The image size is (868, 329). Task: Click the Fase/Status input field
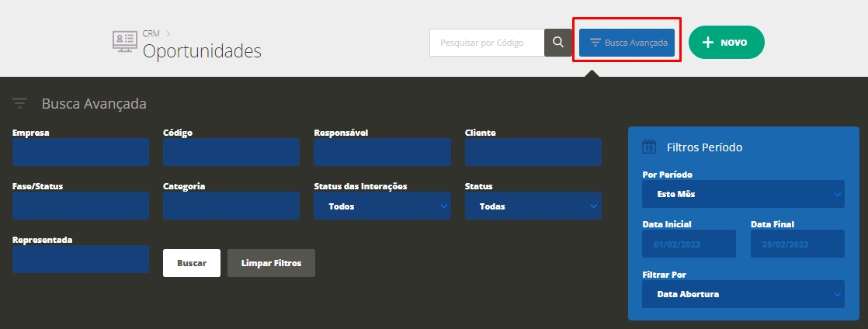pyautogui.click(x=81, y=206)
